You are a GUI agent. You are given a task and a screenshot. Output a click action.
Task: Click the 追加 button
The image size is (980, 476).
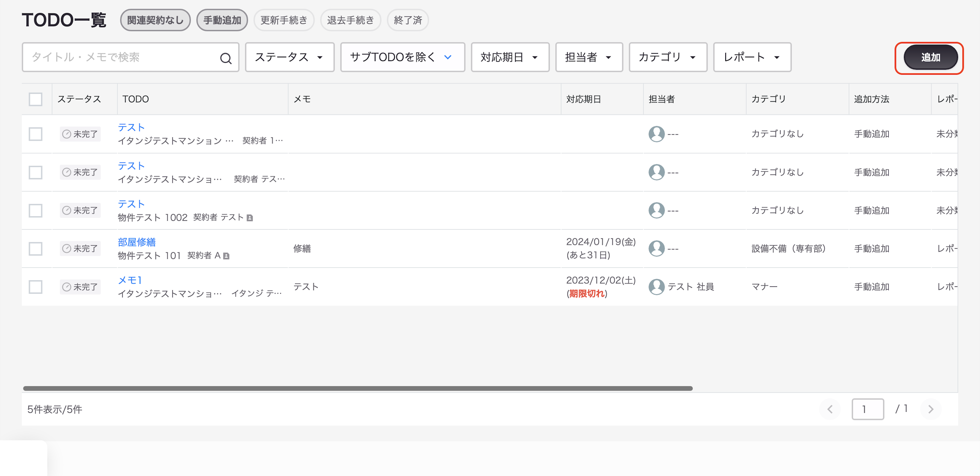931,57
